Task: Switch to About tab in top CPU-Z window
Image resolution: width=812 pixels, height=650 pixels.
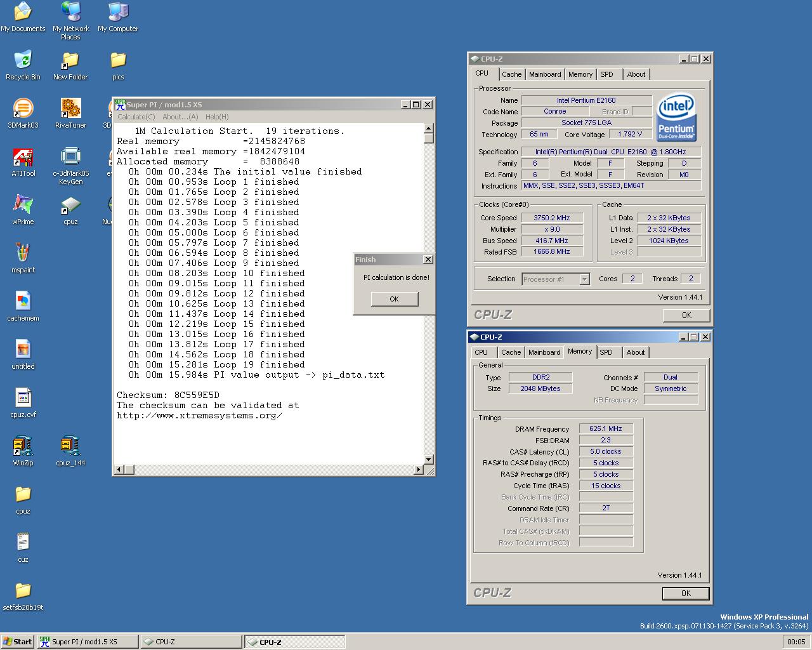Action: tap(636, 74)
